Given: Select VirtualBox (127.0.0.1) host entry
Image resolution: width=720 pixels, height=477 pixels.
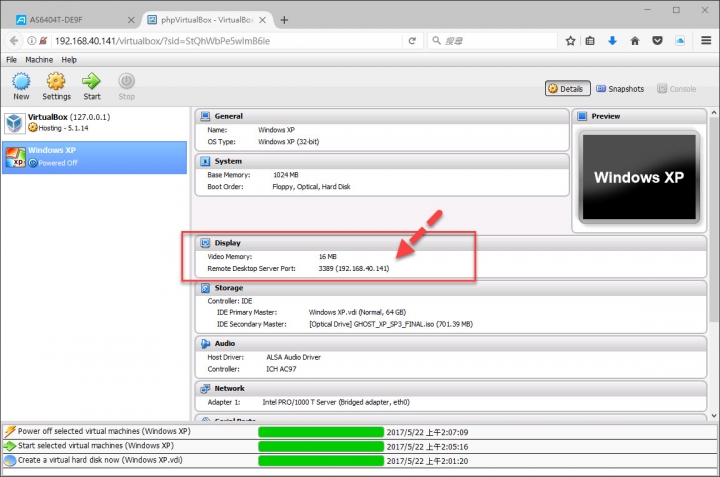Looking at the screenshot, I should 95,123.
